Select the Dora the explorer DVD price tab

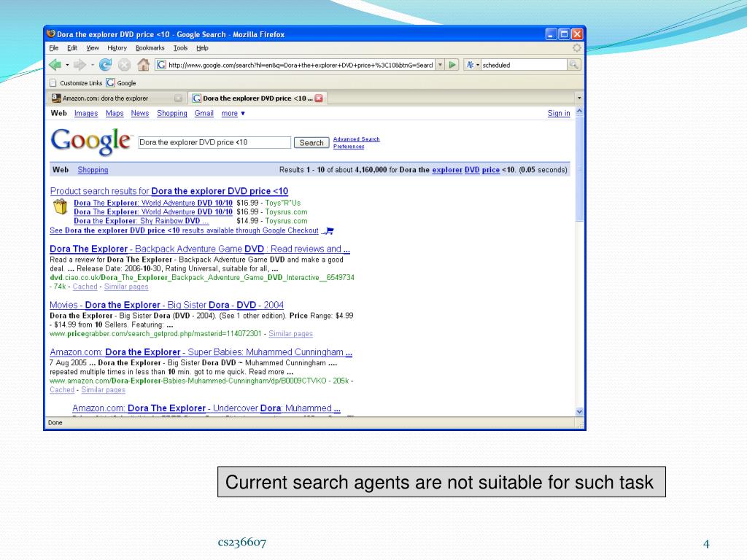pyautogui.click(x=258, y=98)
